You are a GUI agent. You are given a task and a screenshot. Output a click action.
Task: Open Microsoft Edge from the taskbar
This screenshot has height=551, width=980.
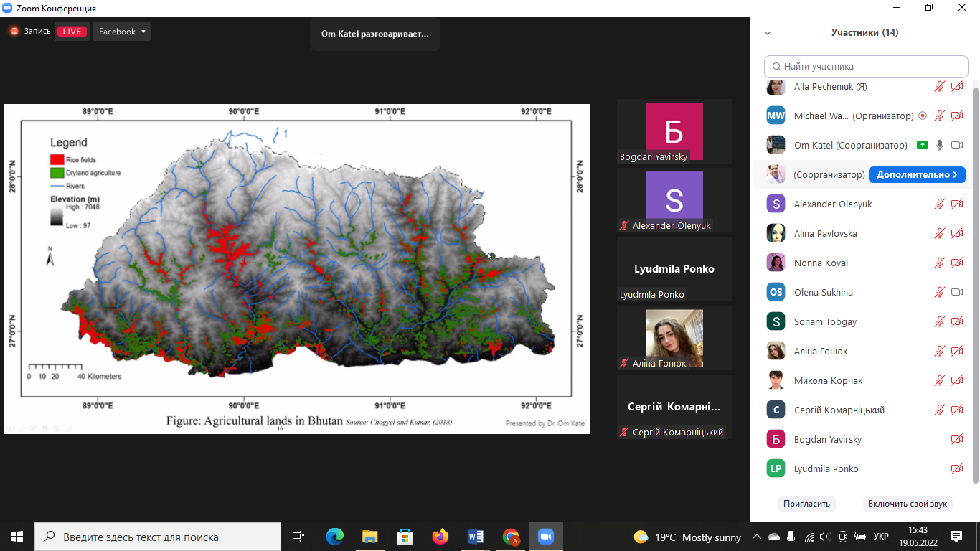[x=335, y=537]
